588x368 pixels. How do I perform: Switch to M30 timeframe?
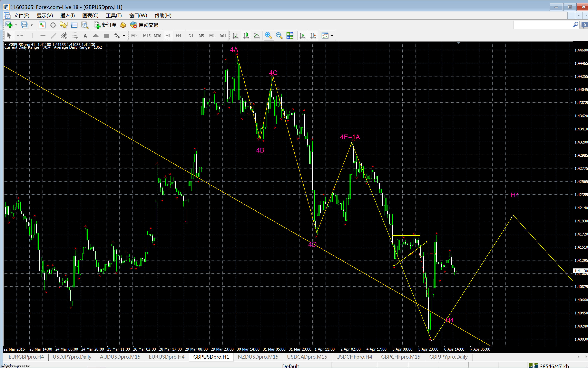pos(157,36)
